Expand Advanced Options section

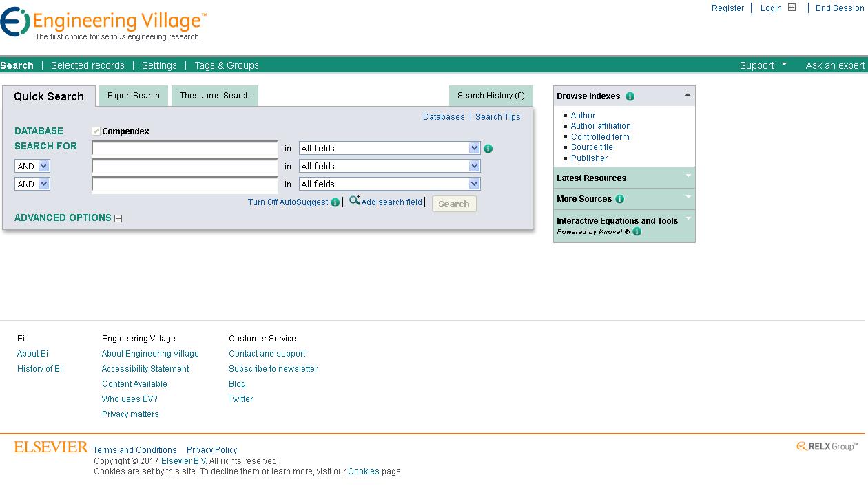118,218
